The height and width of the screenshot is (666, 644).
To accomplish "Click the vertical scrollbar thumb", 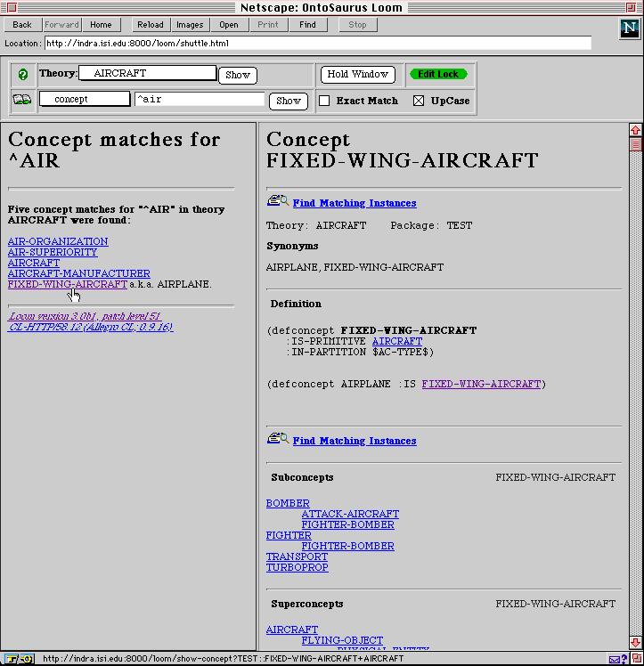I will click(x=635, y=144).
